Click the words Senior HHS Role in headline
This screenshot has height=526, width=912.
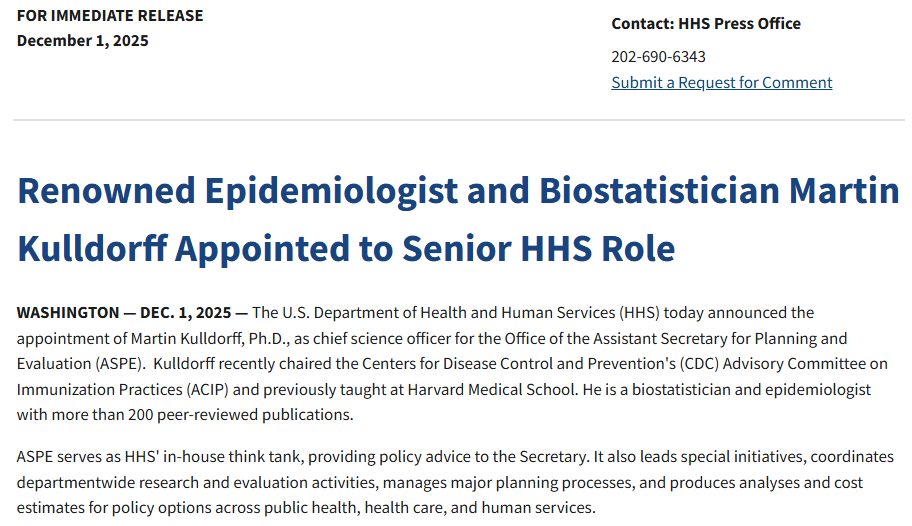pyautogui.click(x=539, y=248)
